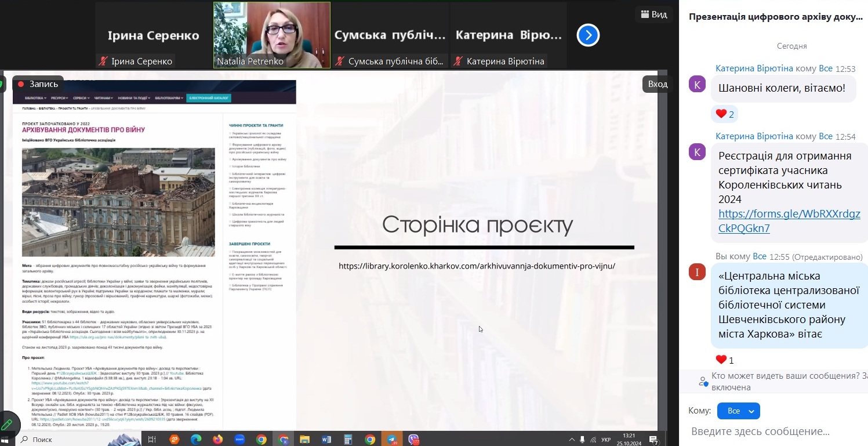Open Microsoft Word from the taskbar
Image resolution: width=868 pixels, height=446 pixels.
pyautogui.click(x=326, y=440)
